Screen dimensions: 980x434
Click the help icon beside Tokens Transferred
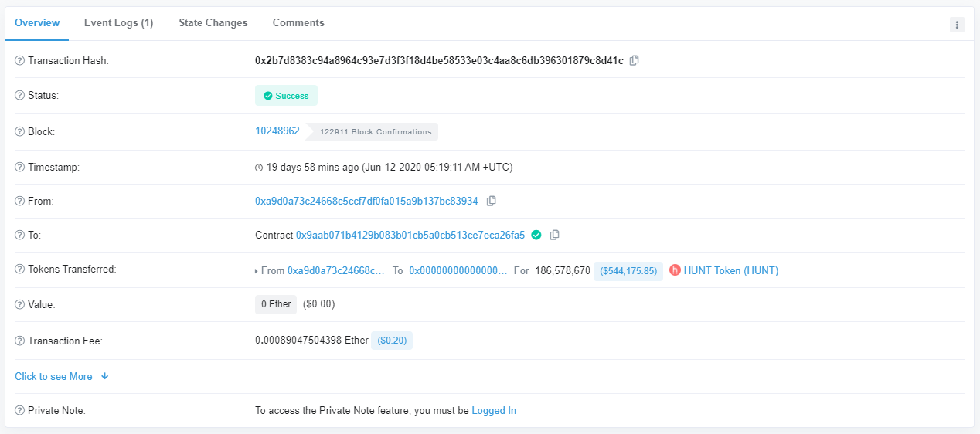[20, 270]
